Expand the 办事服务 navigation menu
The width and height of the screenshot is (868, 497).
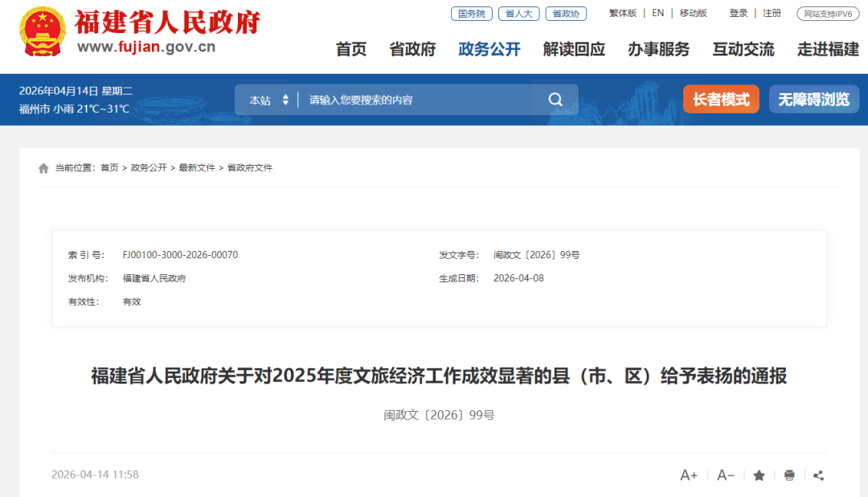[658, 49]
